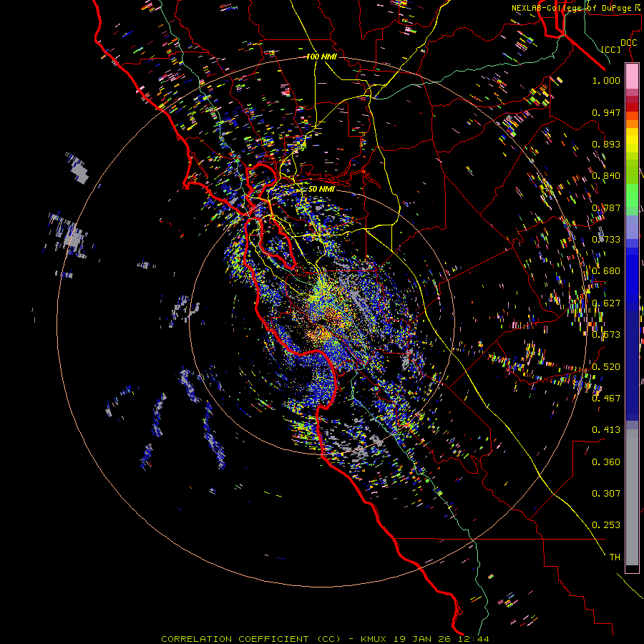Click the 12:44 timestamp in the caption
Image resolution: width=644 pixels, height=644 pixels.
(475, 639)
